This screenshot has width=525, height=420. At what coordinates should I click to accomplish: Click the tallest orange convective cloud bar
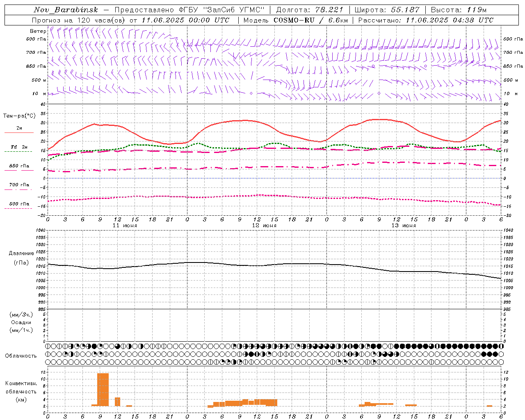click(103, 390)
